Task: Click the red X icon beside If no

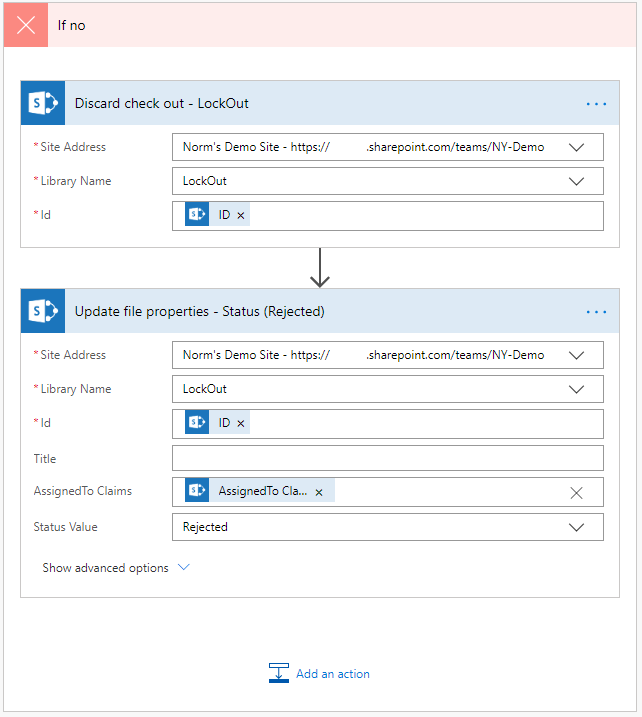Action: pyautogui.click(x=26, y=25)
